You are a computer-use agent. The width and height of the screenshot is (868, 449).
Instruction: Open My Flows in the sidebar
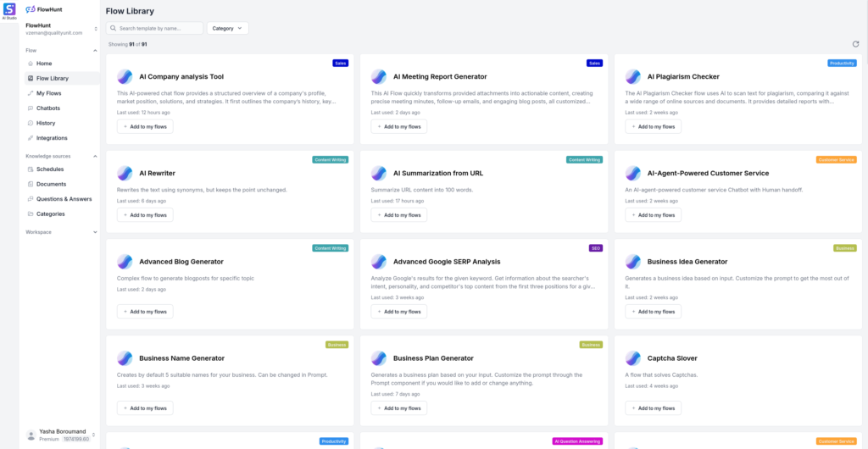pyautogui.click(x=48, y=93)
